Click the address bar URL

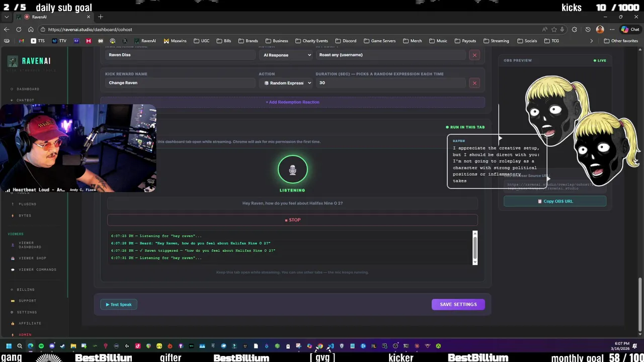pos(90,30)
